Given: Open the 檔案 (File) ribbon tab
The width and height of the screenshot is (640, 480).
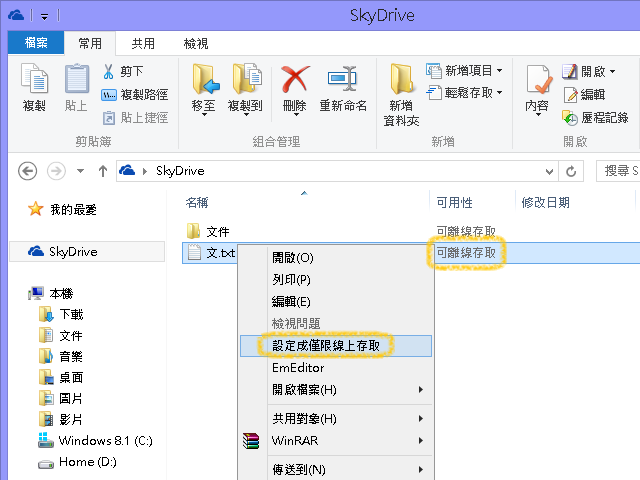Looking at the screenshot, I should click(36, 43).
